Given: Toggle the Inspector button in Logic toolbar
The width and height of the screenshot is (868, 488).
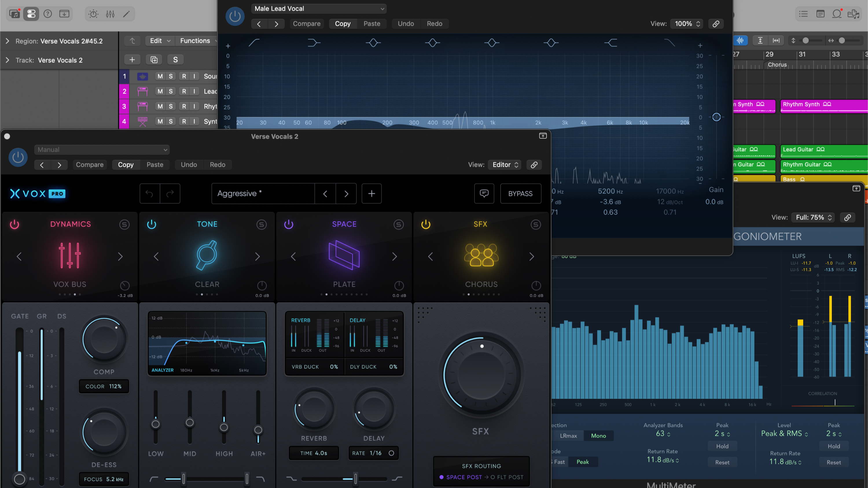Looking at the screenshot, I should click(31, 14).
